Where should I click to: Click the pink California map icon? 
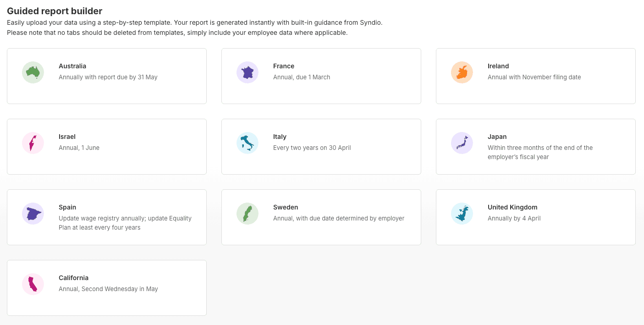(33, 284)
